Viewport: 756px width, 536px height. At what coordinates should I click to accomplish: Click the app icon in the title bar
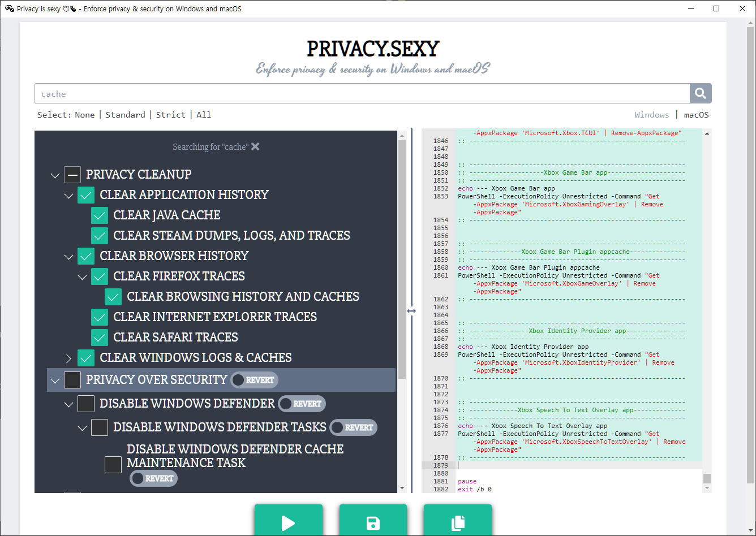point(10,8)
